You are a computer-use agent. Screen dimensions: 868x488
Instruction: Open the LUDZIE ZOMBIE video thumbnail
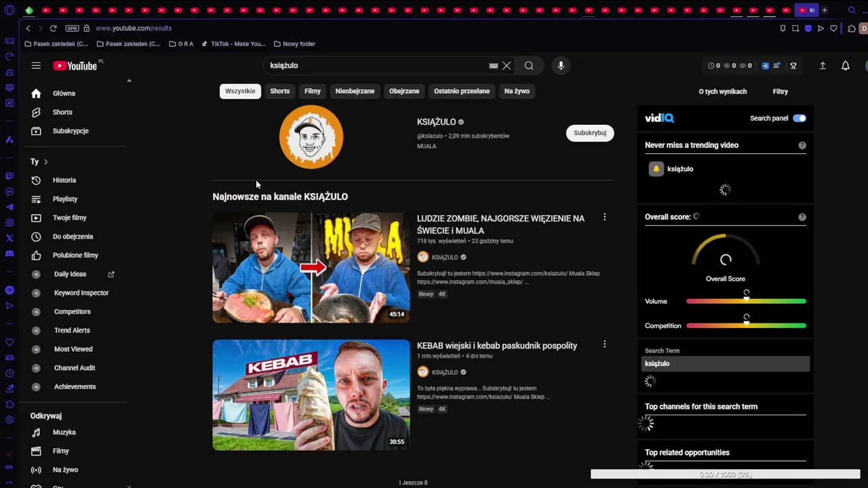point(311,268)
